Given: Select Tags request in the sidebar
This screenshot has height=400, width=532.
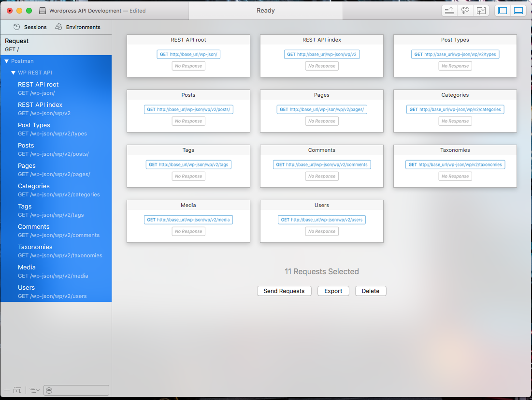Looking at the screenshot, I should pos(56,210).
